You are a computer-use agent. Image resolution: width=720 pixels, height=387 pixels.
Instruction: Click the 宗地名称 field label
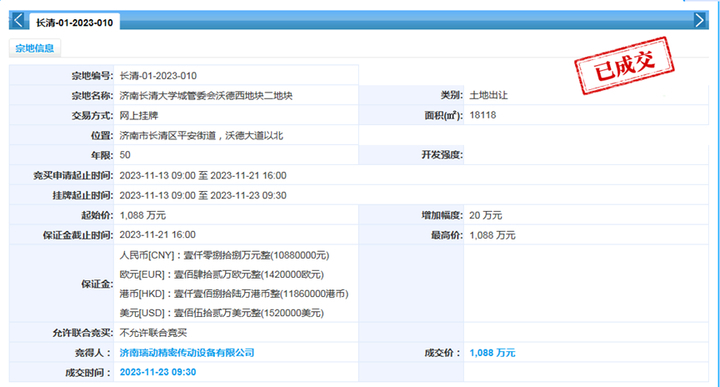(x=92, y=95)
